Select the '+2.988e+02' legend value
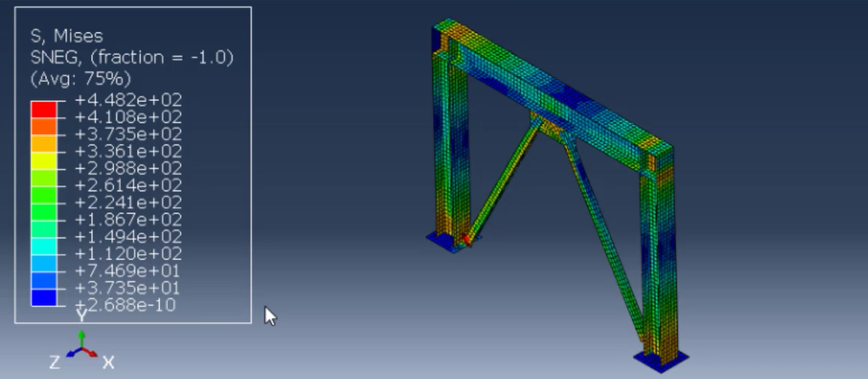The image size is (868, 379). [129, 168]
